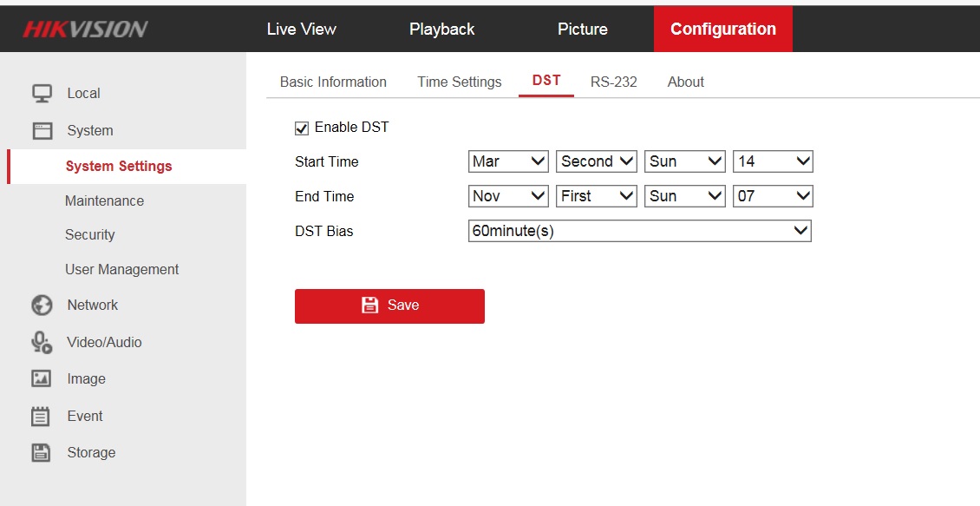Click the System window icon in sidebar
980x506 pixels.
pos(42,131)
